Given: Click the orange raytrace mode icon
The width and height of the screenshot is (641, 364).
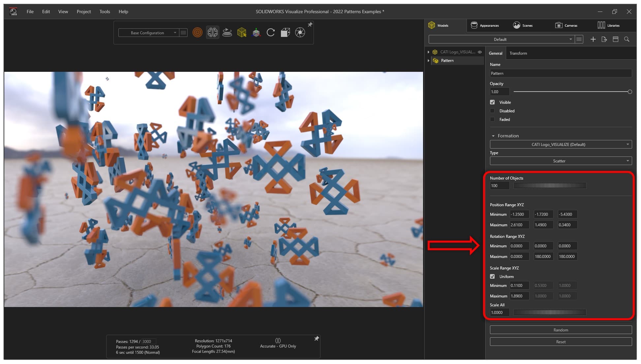Looking at the screenshot, I should click(x=197, y=32).
